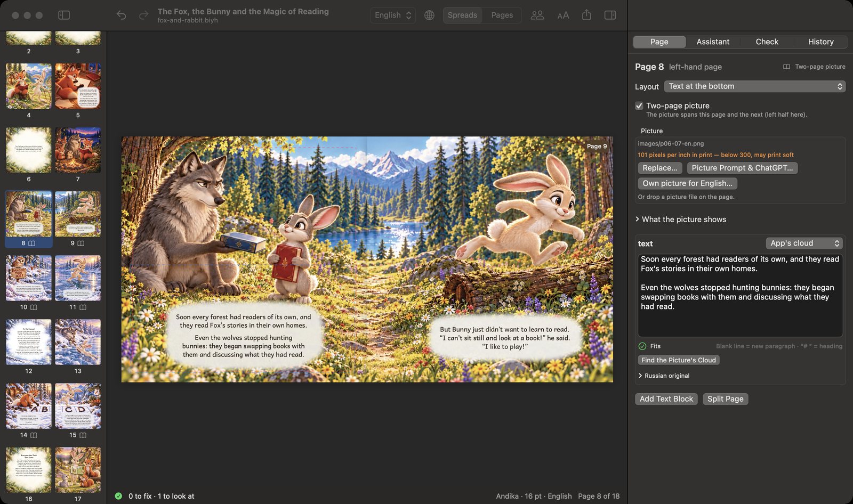Image resolution: width=853 pixels, height=504 pixels.
Task: Open the English language dropdown
Action: point(393,15)
